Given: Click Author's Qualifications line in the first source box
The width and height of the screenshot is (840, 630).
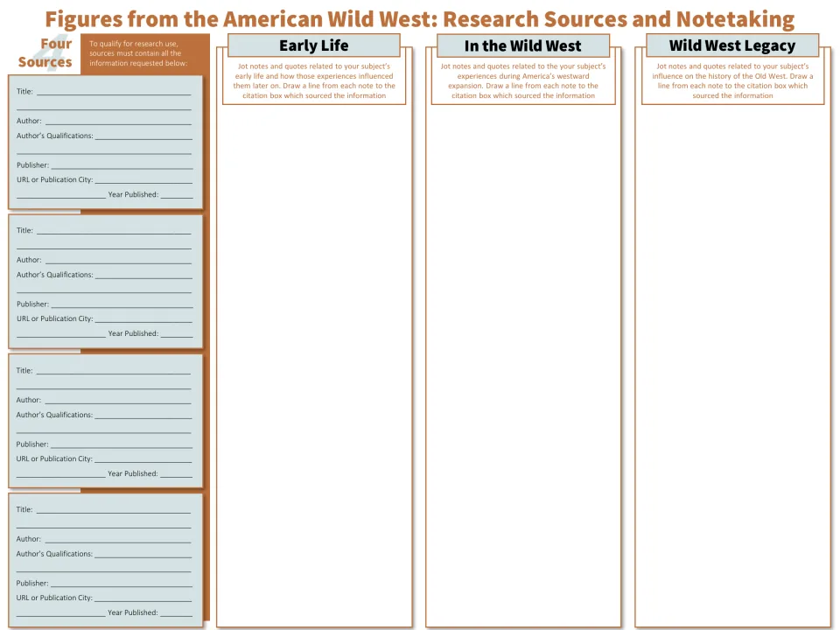Looking at the screenshot, I should pos(143,136).
